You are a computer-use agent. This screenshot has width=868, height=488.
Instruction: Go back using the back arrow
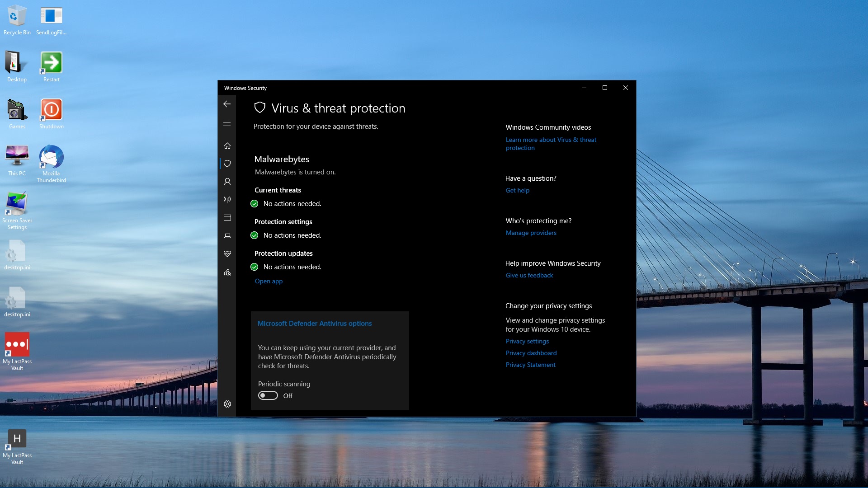pos(227,104)
